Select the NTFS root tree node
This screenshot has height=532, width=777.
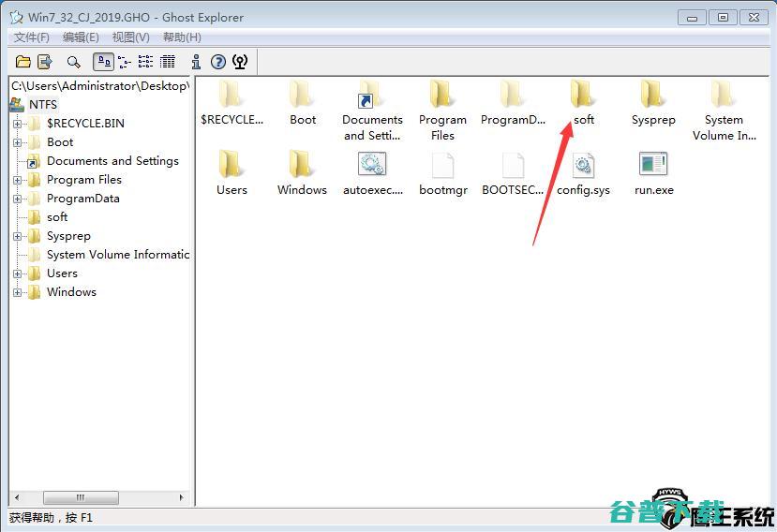(42, 104)
